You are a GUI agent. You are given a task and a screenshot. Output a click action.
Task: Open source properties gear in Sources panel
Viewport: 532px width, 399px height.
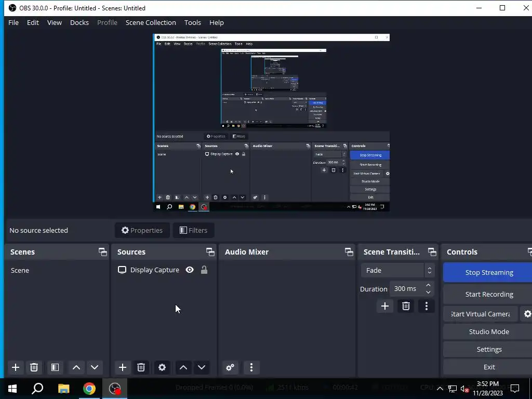[x=162, y=367]
